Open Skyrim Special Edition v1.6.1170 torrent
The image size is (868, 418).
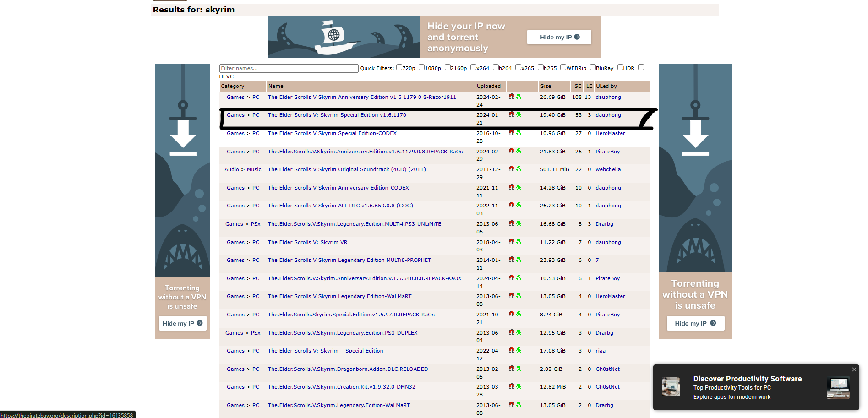click(x=337, y=115)
